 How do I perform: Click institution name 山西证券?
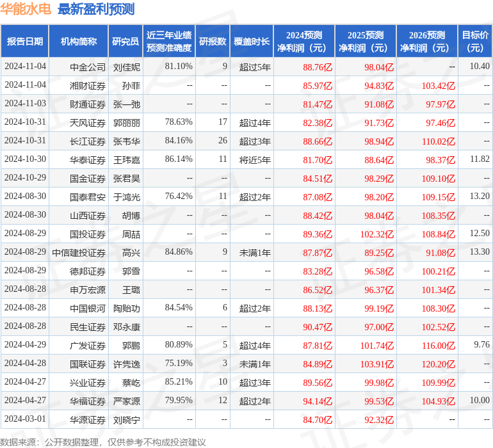coord(88,215)
